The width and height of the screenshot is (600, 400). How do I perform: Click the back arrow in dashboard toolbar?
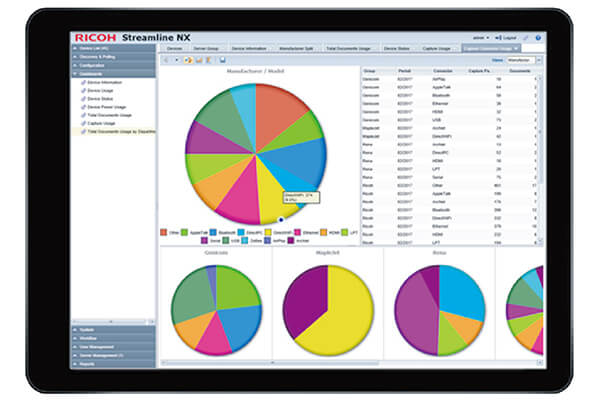pos(166,60)
